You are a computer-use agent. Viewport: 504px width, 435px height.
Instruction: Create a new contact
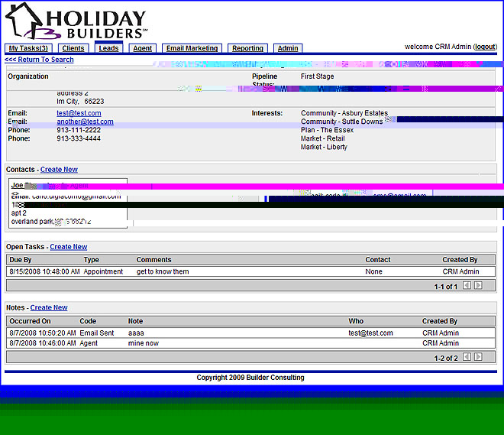(59, 170)
